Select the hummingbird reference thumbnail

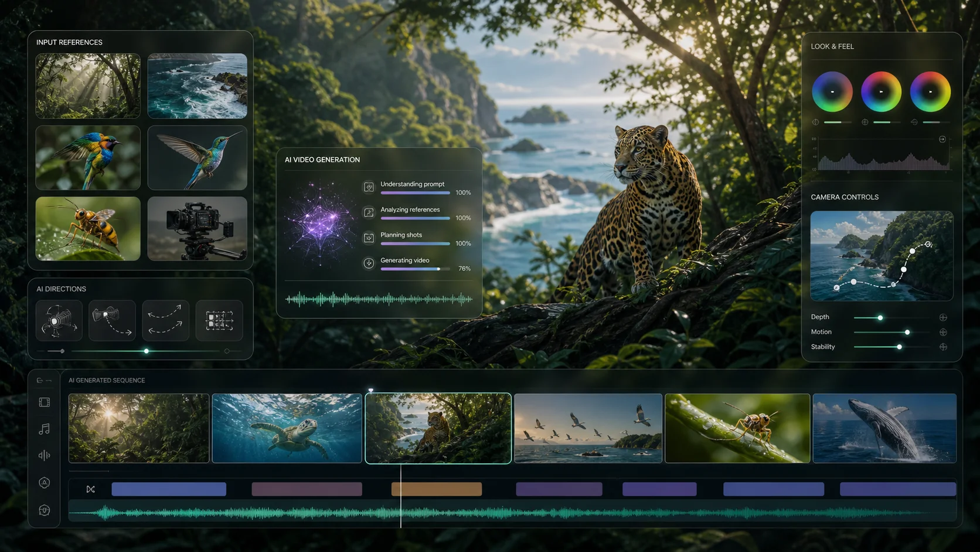click(x=197, y=158)
